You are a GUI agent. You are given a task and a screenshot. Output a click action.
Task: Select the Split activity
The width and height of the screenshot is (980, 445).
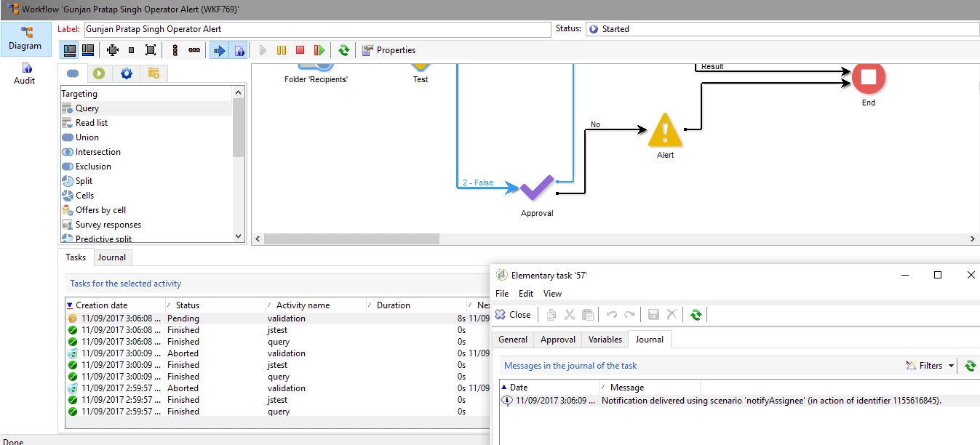pos(146,181)
